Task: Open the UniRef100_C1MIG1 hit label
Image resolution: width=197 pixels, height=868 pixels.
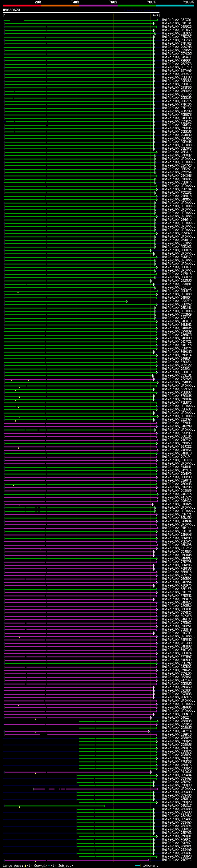Action: click(176, 23)
